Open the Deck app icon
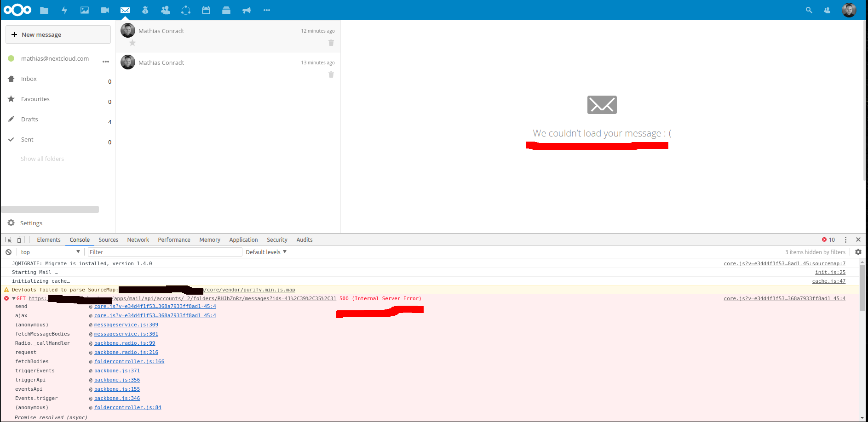Image resolution: width=868 pixels, height=422 pixels. pos(226,10)
